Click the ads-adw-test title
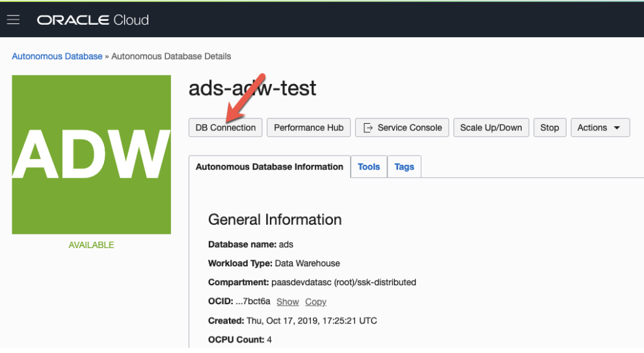644x353 pixels. point(252,88)
